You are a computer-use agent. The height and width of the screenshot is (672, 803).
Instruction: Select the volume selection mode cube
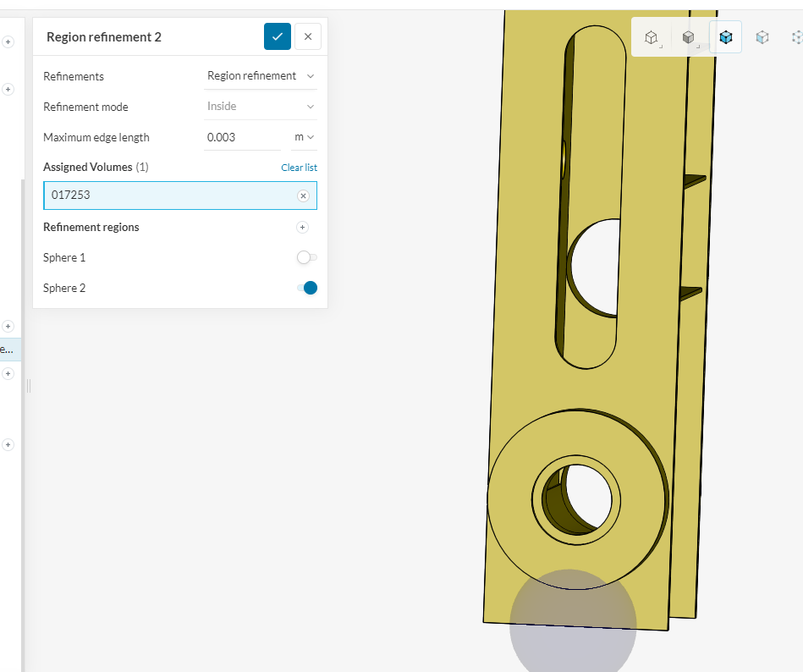(726, 37)
